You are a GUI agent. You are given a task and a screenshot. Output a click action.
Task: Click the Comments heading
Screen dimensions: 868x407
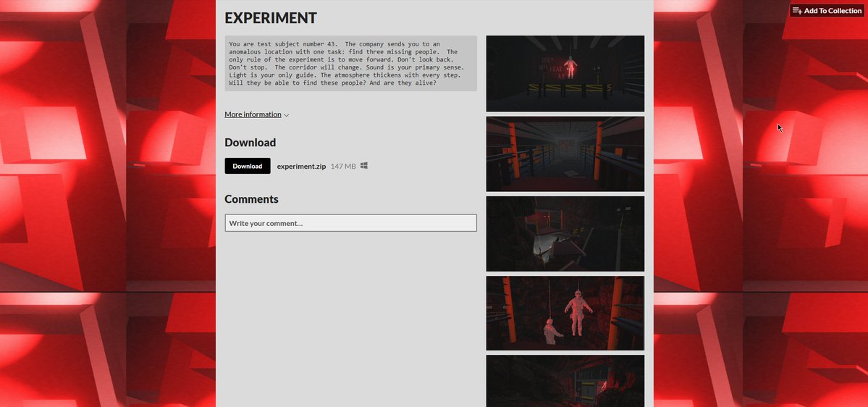coord(251,199)
